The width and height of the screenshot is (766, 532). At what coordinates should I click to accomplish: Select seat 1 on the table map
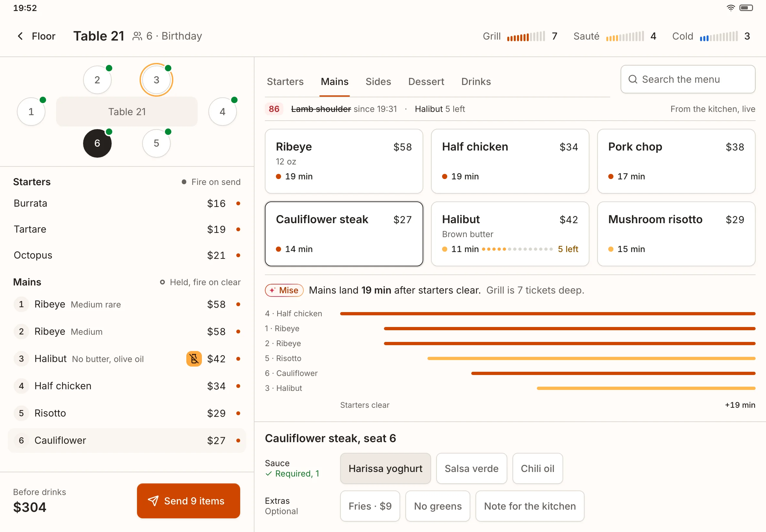[x=31, y=112]
